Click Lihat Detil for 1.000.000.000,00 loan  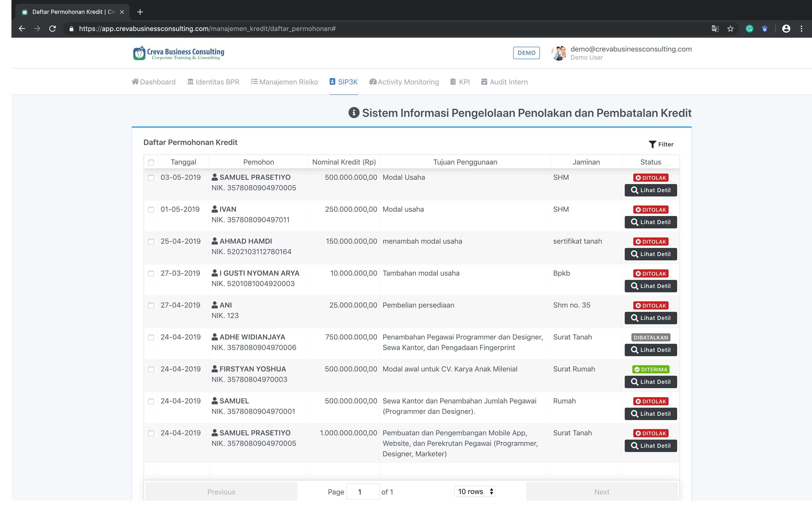pyautogui.click(x=650, y=446)
